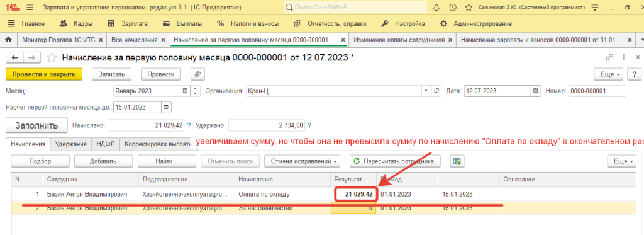Close the Монитор Портала 1С:ИТС tab
Viewport: 644px width, 235px height.
pyautogui.click(x=101, y=40)
